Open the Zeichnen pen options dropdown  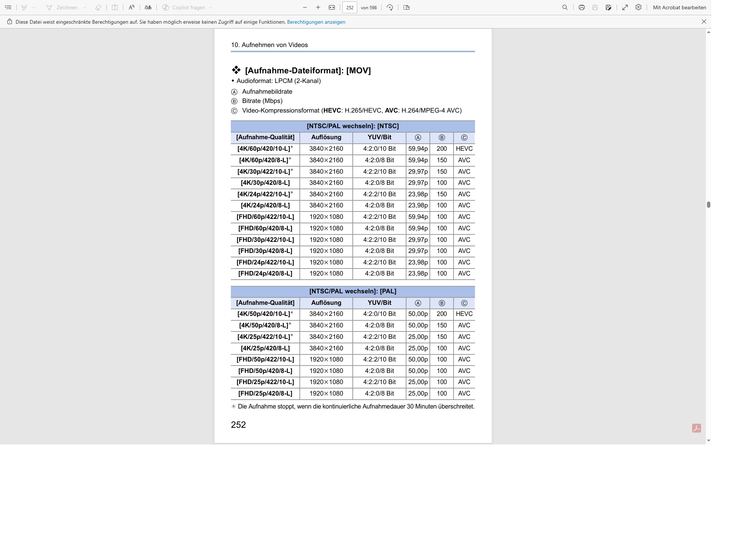tap(85, 7)
